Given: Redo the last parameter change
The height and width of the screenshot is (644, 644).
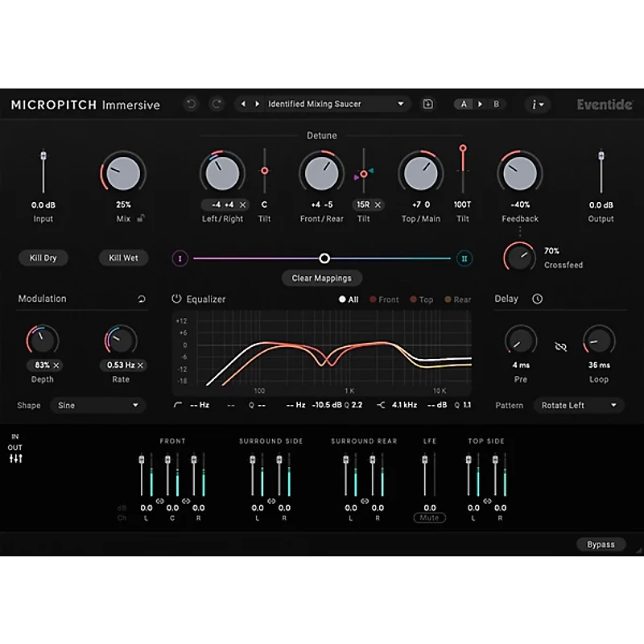Looking at the screenshot, I should [217, 104].
